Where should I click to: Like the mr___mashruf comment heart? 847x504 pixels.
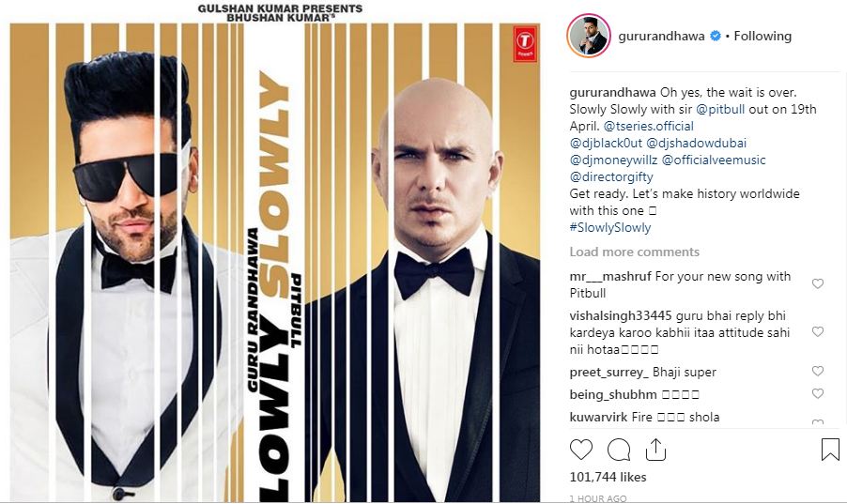[818, 283]
